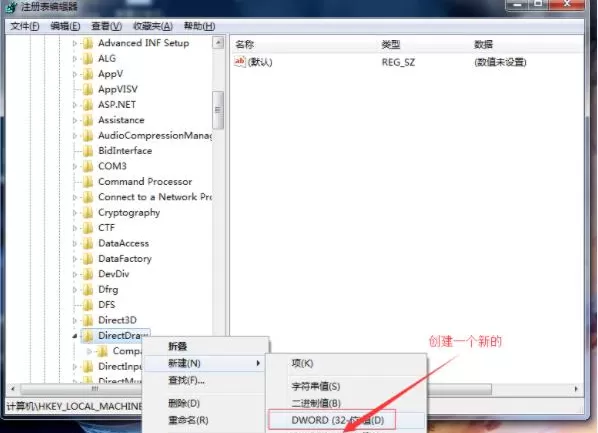
Task: Expand the Direct3D key
Action: (75, 320)
